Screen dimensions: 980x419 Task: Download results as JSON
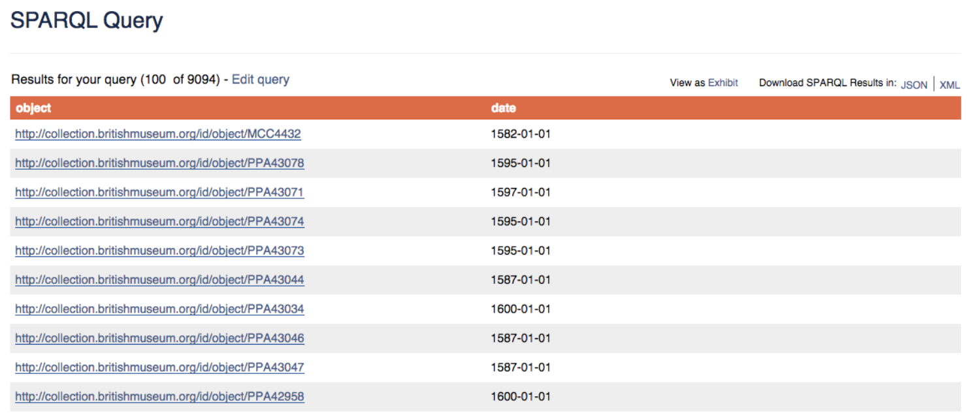[x=913, y=85]
